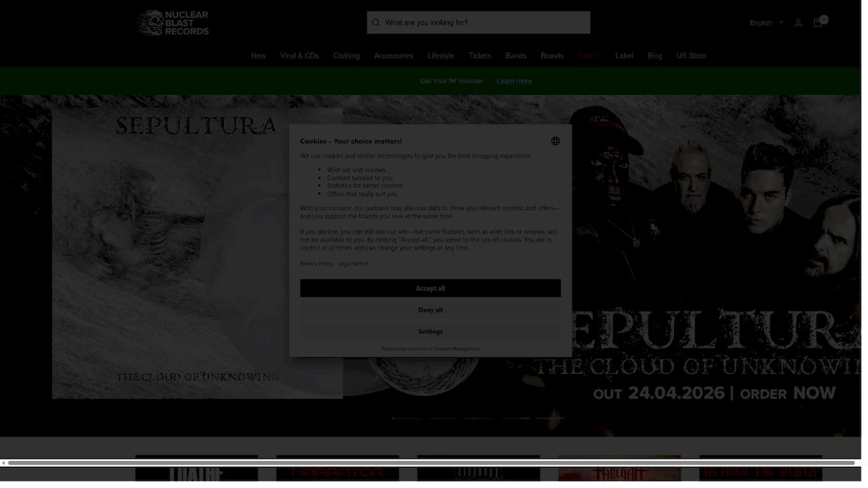Viewport: 868px width, 488px height.
Task: Open the Clothing menu
Action: [x=346, y=56]
